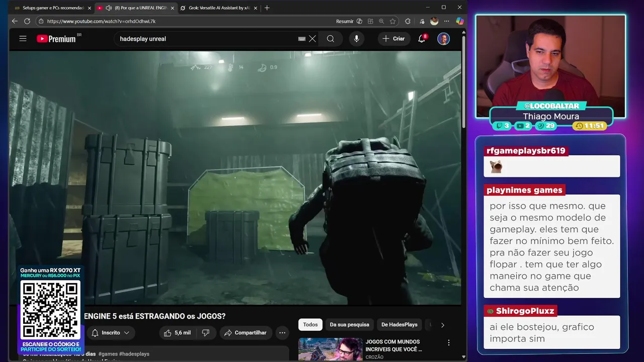Click the playnimes games chat username
Viewport: 644px width, 362px height.
524,190
